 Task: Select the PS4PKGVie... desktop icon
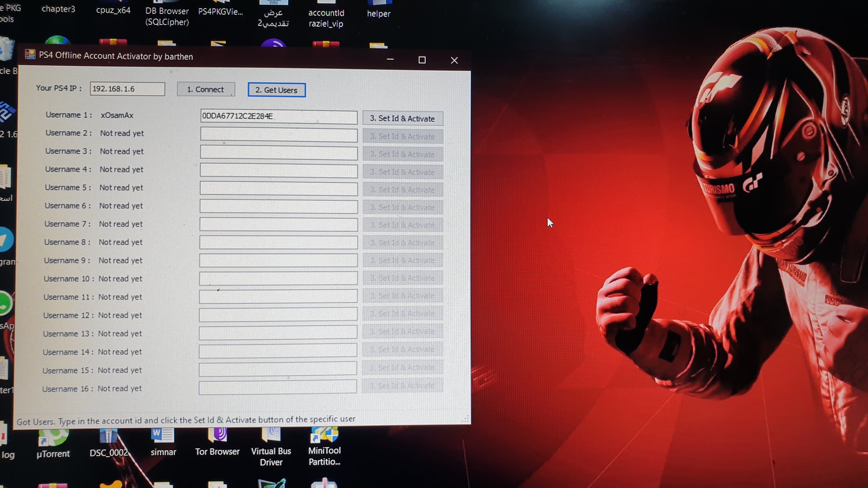pos(220,9)
